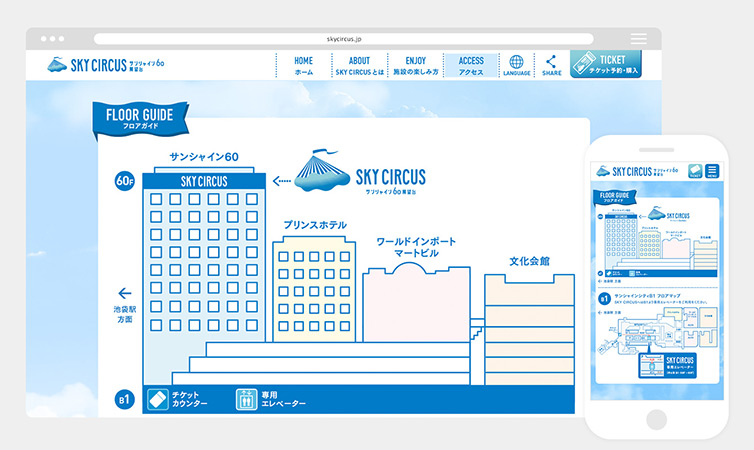Click the TICKET reservation button
The width and height of the screenshot is (754, 450).
[x=606, y=64]
